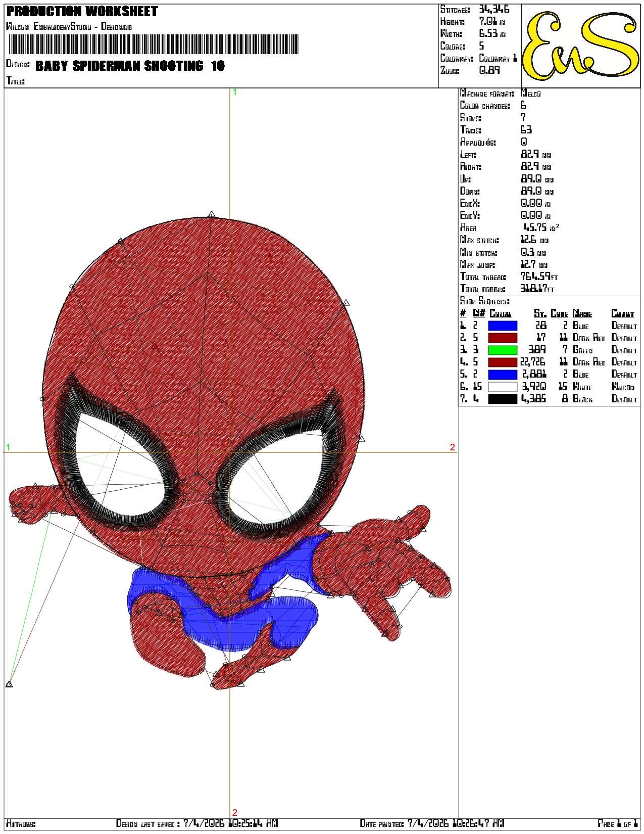Click the Appliqués value '0'
Viewport: 644px width, 834px height.
524,142
